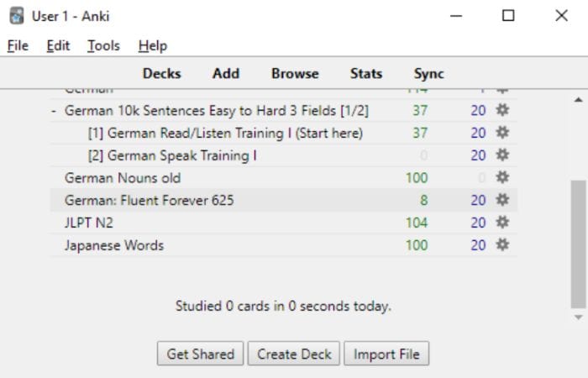Screen dimensions: 588x378
Task: Open the File menu
Action: tap(18, 45)
